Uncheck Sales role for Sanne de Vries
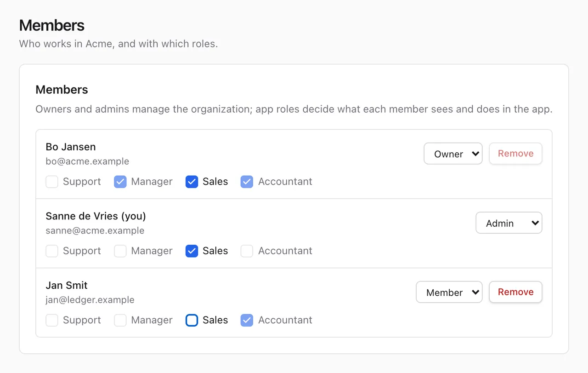Screen dimensions: 588x373 tap(192, 251)
